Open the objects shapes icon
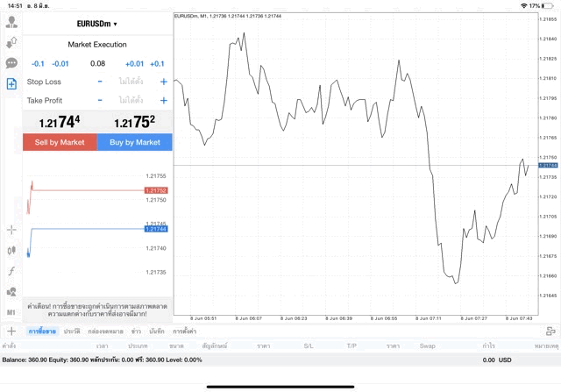This screenshot has height=392, width=561. [x=11, y=291]
